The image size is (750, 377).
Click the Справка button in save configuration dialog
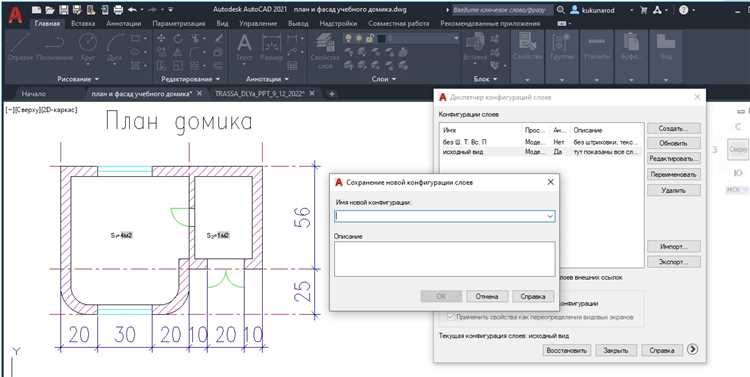[x=532, y=297]
